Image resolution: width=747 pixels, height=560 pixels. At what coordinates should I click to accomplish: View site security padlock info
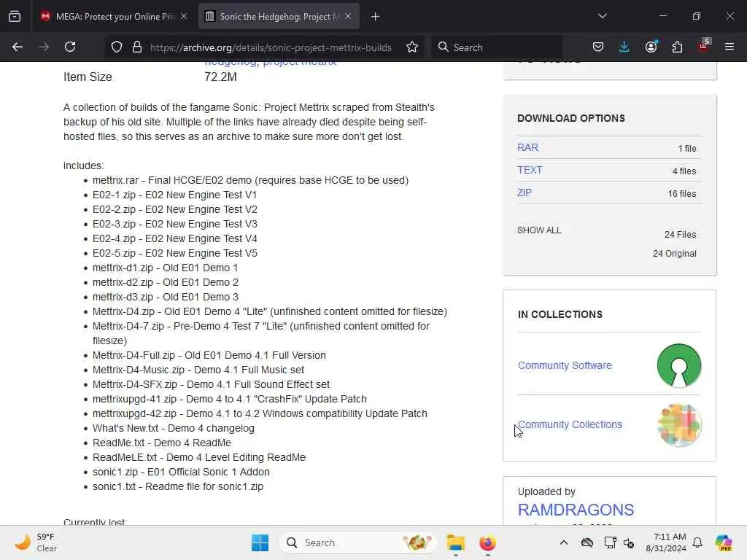(137, 47)
